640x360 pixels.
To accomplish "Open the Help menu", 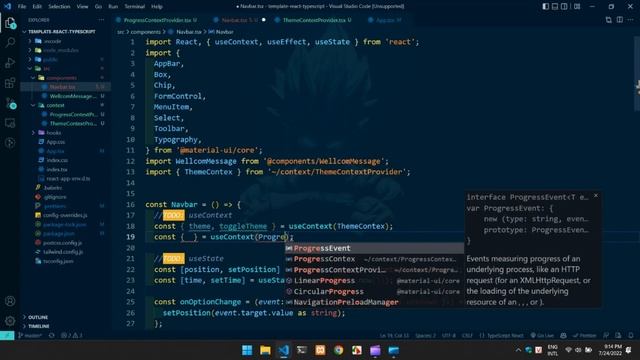I will [157, 7].
